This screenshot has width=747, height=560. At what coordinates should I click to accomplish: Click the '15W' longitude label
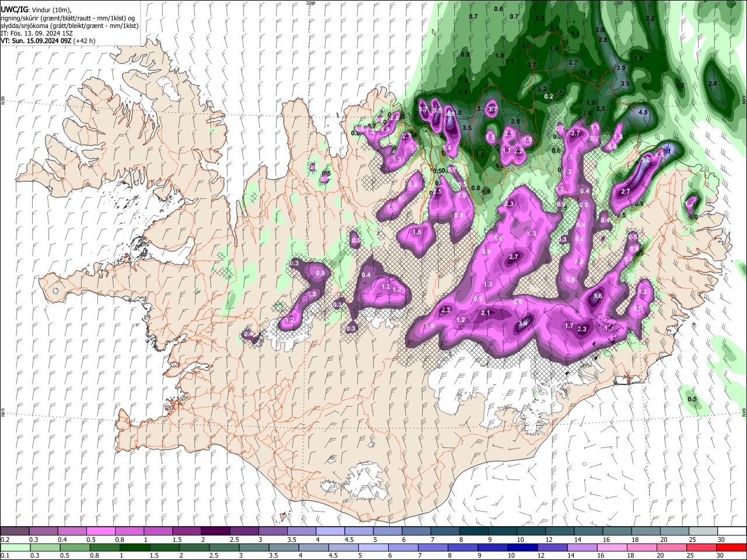(619, 3)
